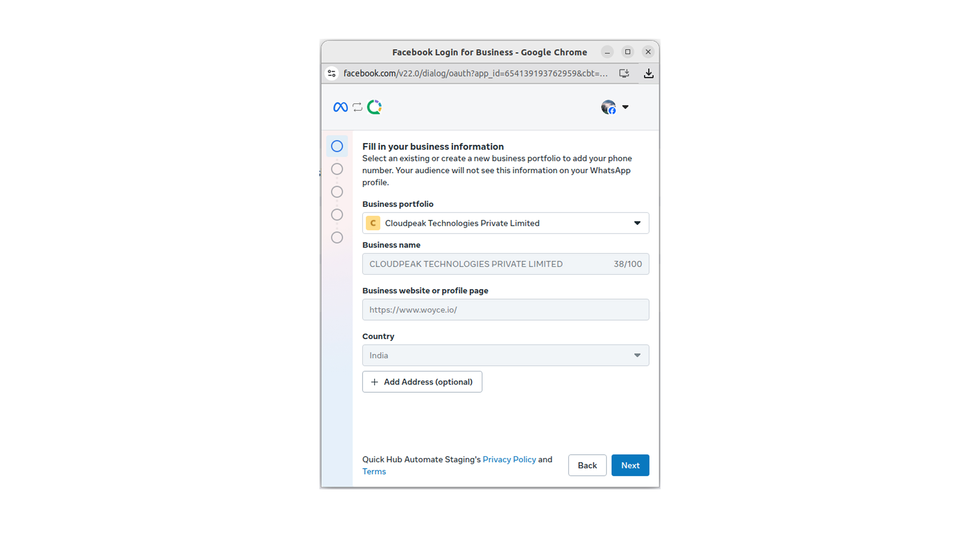Select the first step circle indicator
The height and width of the screenshot is (557, 980).
pyautogui.click(x=337, y=146)
